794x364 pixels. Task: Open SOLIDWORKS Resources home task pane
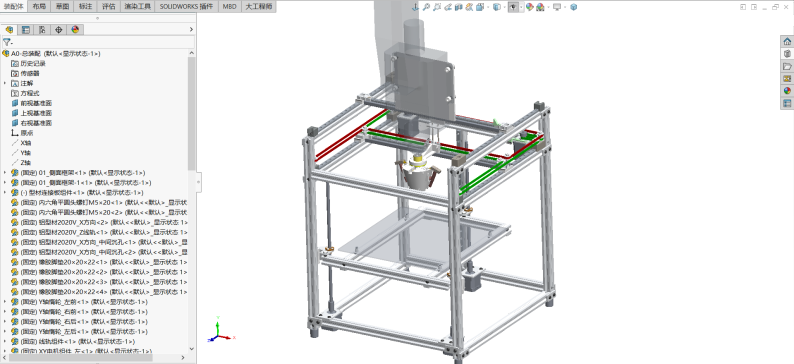tap(787, 42)
